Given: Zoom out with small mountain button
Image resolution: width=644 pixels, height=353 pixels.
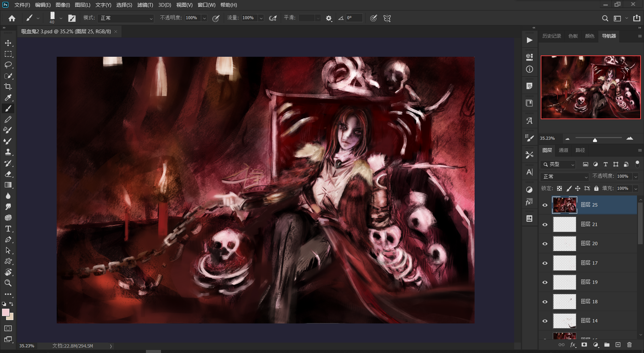Looking at the screenshot, I should (568, 138).
